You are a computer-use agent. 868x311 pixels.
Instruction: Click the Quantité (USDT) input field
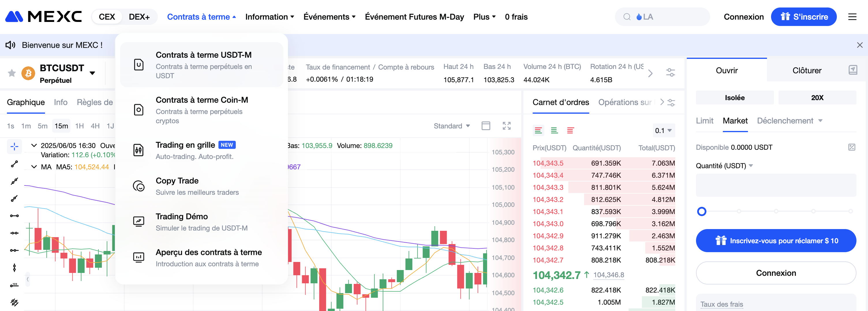776,185
